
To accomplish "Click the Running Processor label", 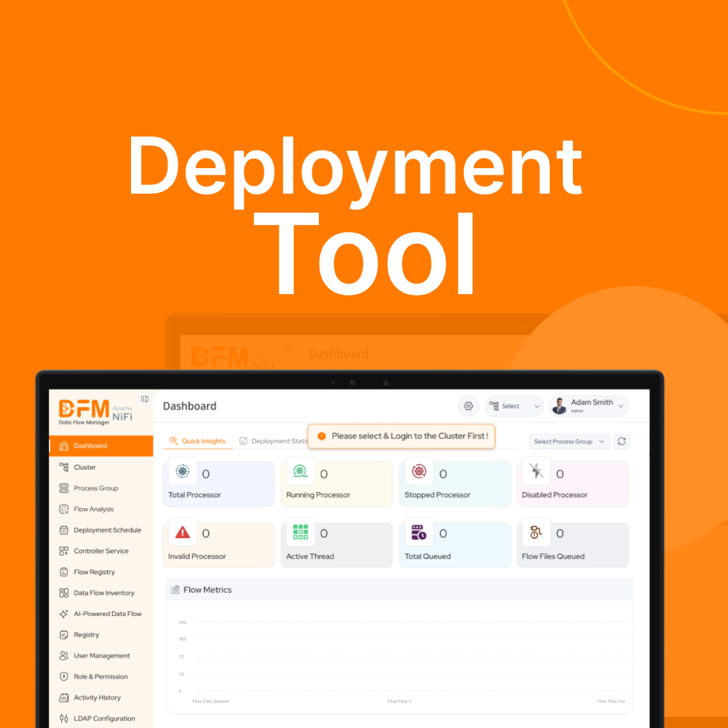I will pos(318,495).
